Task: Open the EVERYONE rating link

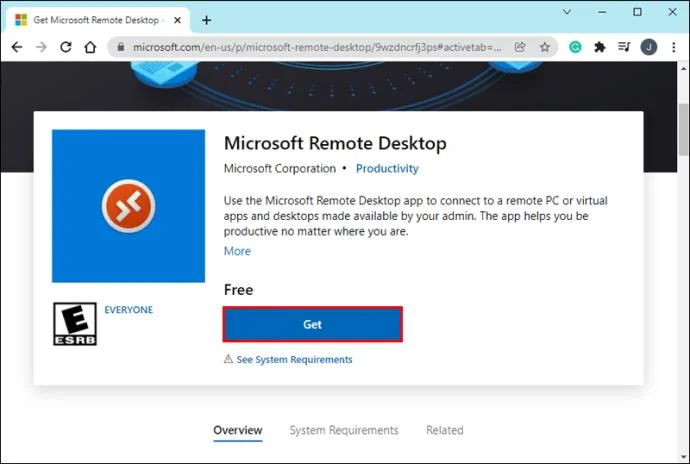Action: coord(128,310)
